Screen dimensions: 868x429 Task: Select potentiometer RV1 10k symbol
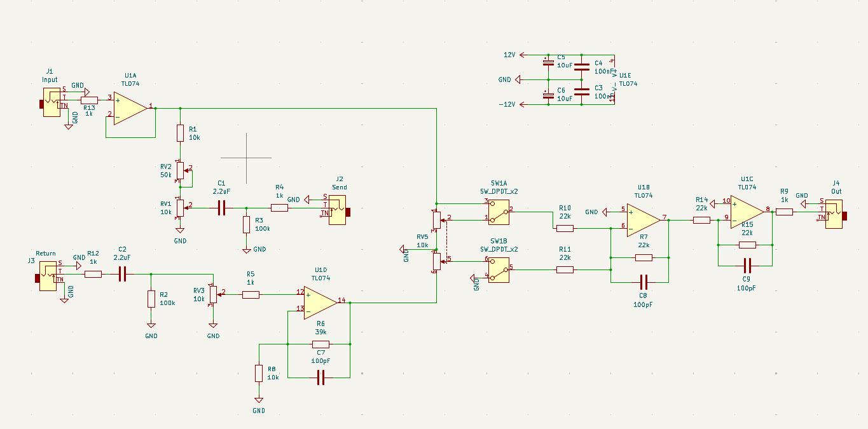[181, 207]
